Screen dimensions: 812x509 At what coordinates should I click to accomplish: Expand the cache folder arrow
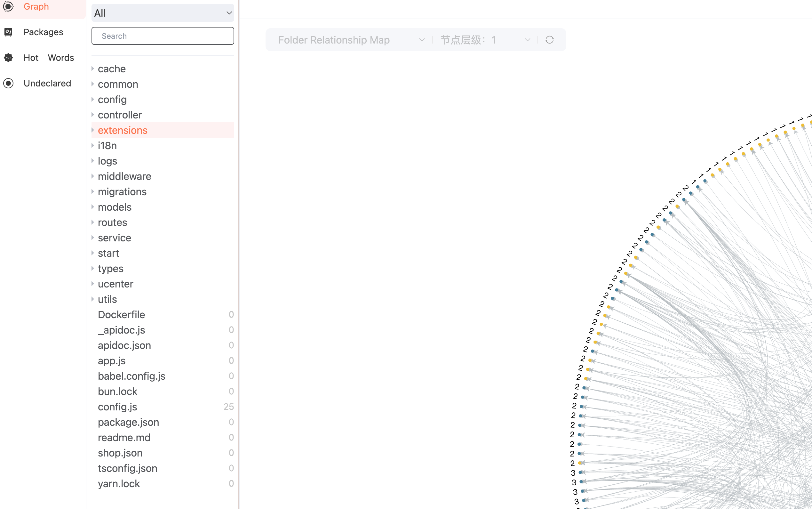[x=93, y=69]
